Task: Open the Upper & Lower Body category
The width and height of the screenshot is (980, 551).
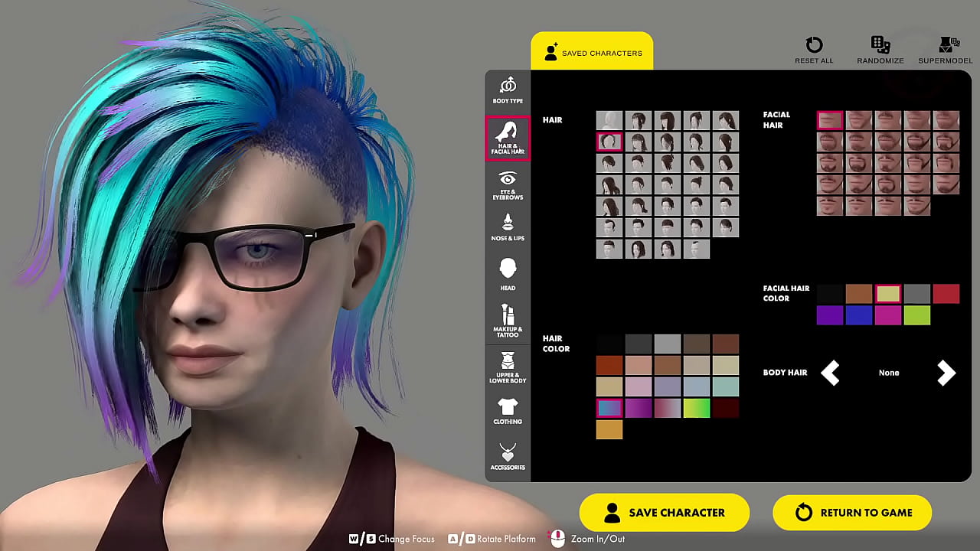Action: click(x=508, y=367)
